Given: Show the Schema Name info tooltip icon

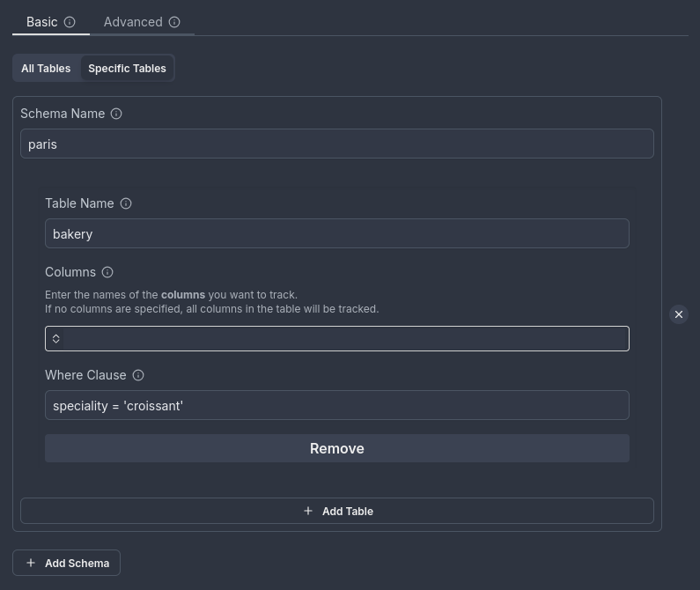Looking at the screenshot, I should pyautogui.click(x=116, y=114).
